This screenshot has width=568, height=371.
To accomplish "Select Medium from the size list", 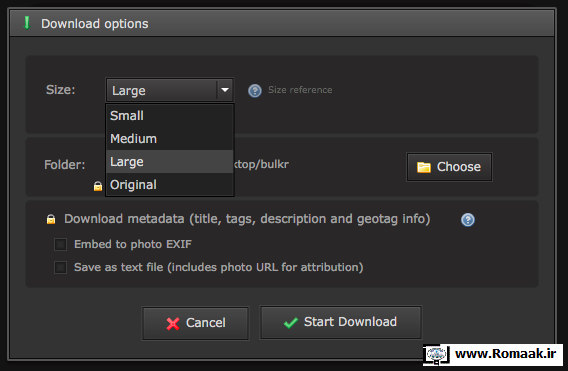I will click(170, 139).
